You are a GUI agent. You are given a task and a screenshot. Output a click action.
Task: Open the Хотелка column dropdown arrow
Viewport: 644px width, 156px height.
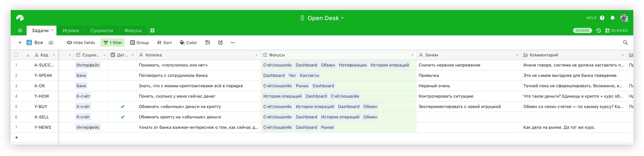256,55
